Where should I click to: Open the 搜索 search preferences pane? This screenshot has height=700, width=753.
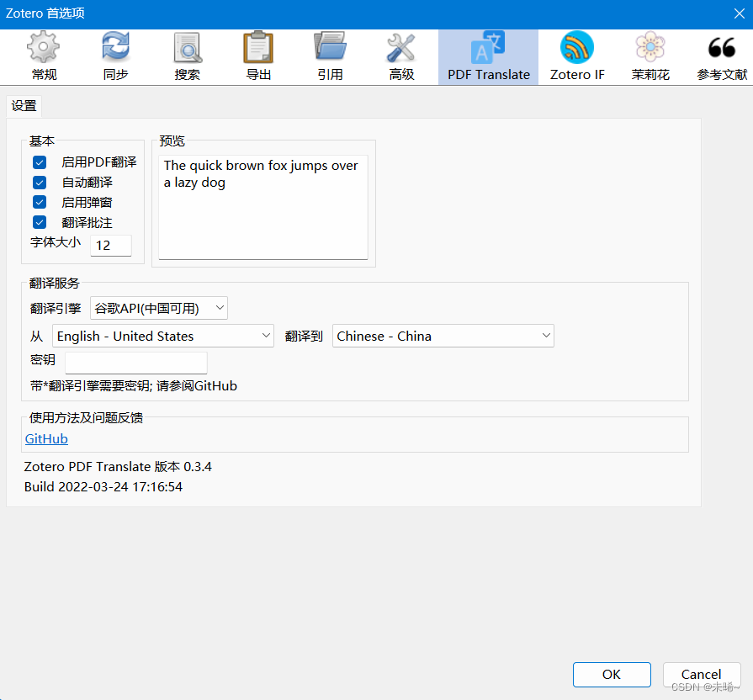coord(188,56)
